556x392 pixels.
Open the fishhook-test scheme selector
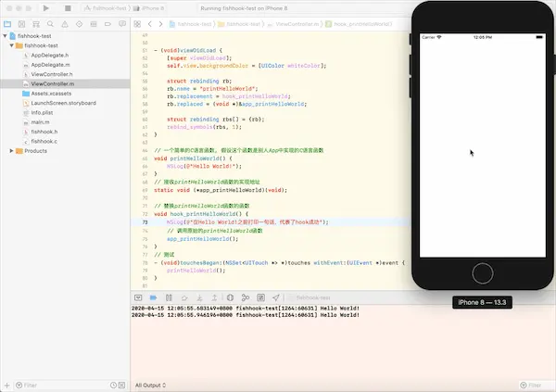pyautogui.click(x=106, y=8)
